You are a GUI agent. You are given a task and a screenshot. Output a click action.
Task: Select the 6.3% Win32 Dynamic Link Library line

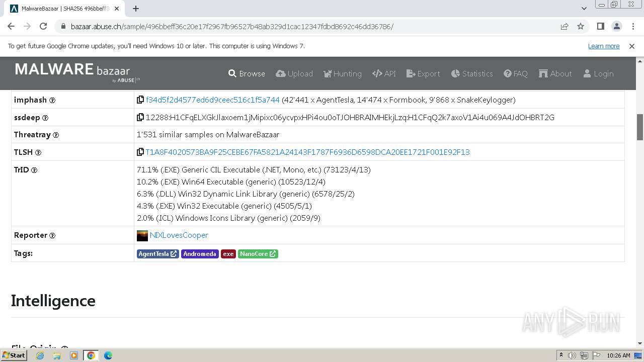click(x=246, y=194)
